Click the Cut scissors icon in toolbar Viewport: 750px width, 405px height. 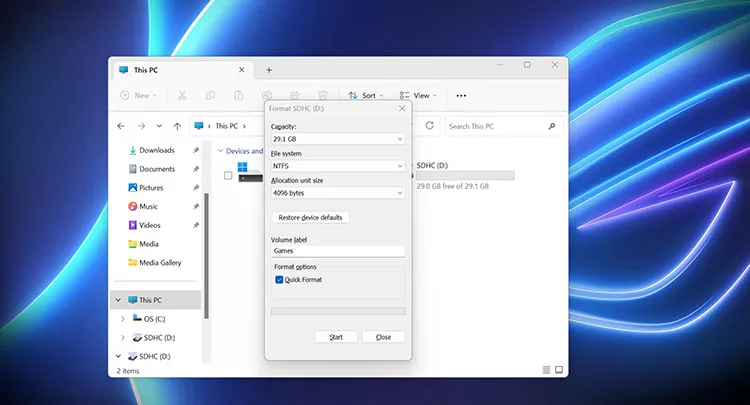click(x=182, y=95)
